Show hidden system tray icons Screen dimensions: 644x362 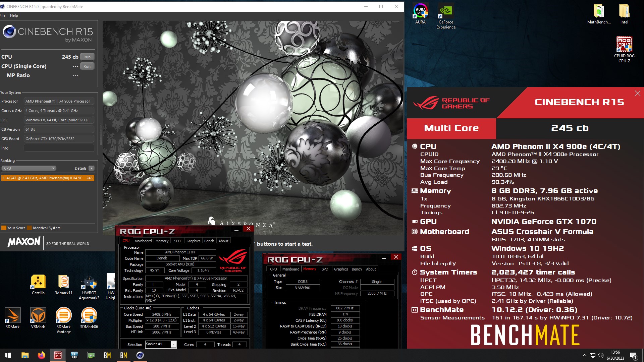(x=584, y=355)
